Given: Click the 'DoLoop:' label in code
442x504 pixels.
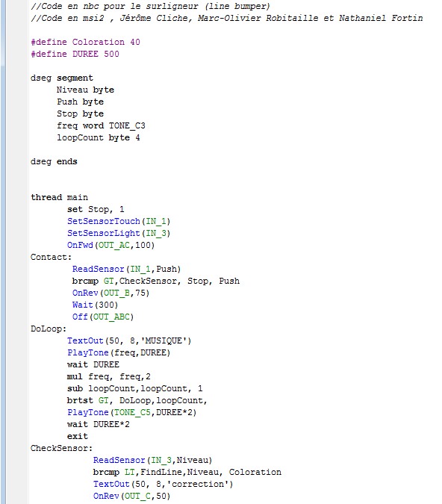Looking at the screenshot, I should coord(49,329).
